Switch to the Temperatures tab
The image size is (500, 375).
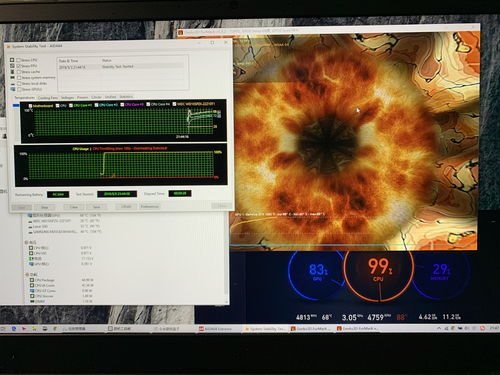click(24, 98)
